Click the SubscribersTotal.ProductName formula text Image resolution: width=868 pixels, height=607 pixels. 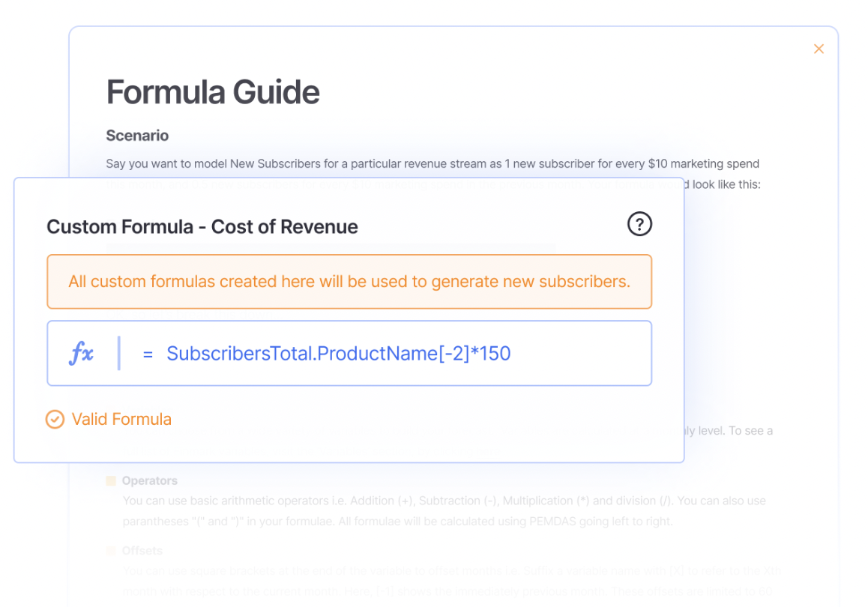coord(301,354)
